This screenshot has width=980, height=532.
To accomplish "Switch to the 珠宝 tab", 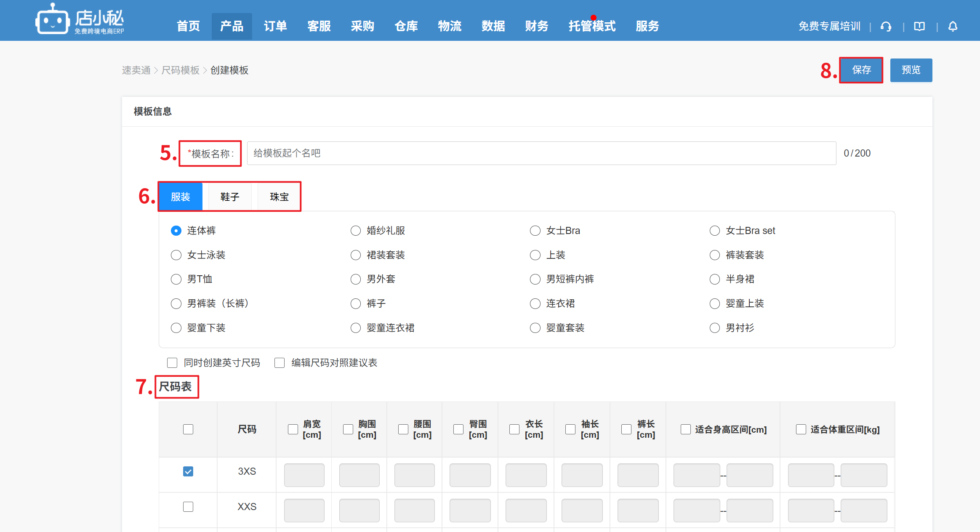I will pos(279,197).
